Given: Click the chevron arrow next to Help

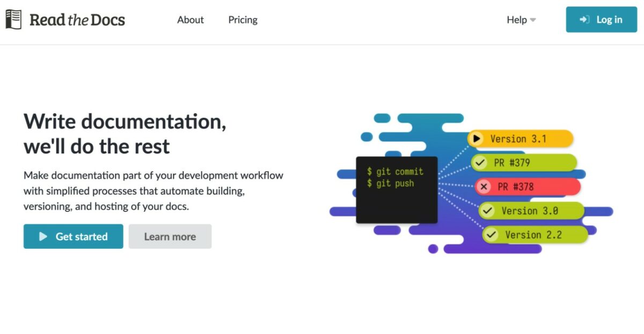Looking at the screenshot, I should 532,20.
